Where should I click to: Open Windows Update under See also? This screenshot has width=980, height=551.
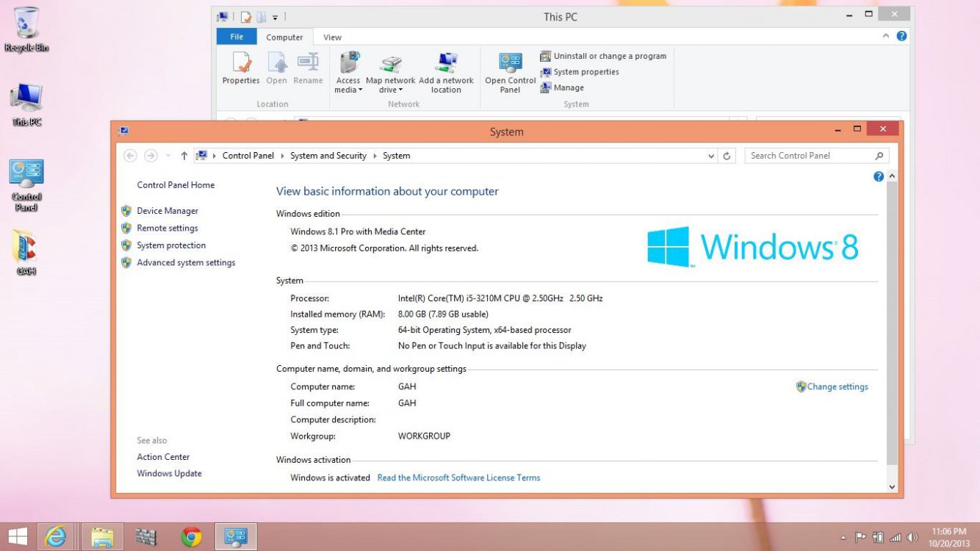coord(169,474)
